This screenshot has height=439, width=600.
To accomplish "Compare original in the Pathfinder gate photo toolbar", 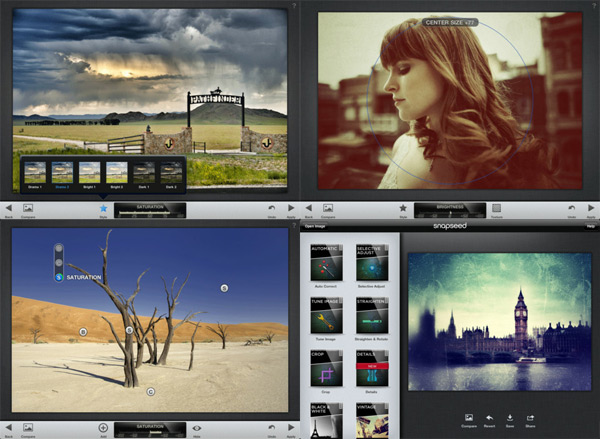I will point(28,208).
